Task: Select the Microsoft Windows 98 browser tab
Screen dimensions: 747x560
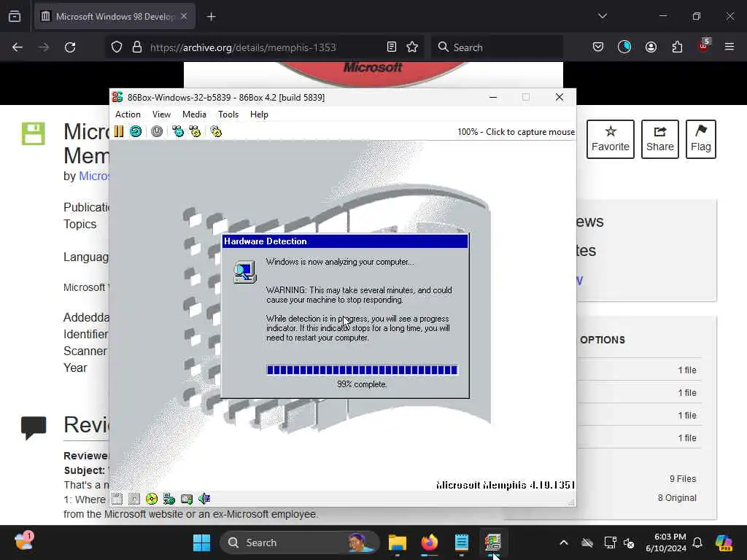Action: (x=115, y=17)
